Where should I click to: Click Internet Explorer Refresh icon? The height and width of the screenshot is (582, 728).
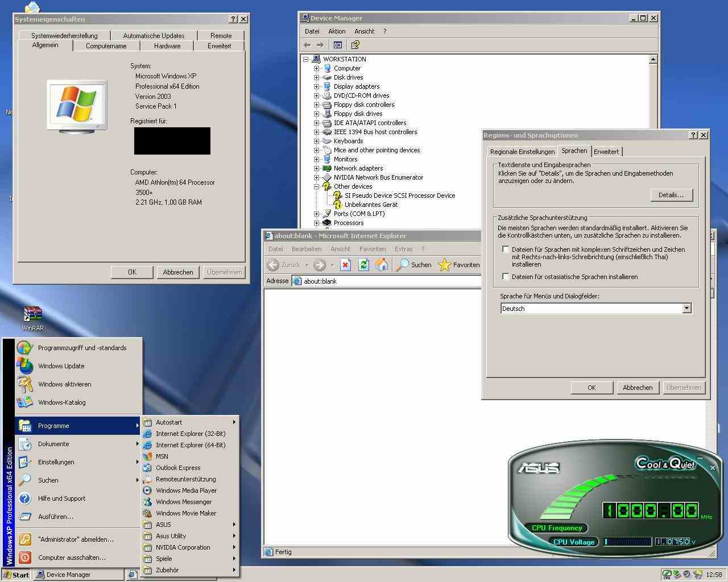(x=363, y=265)
